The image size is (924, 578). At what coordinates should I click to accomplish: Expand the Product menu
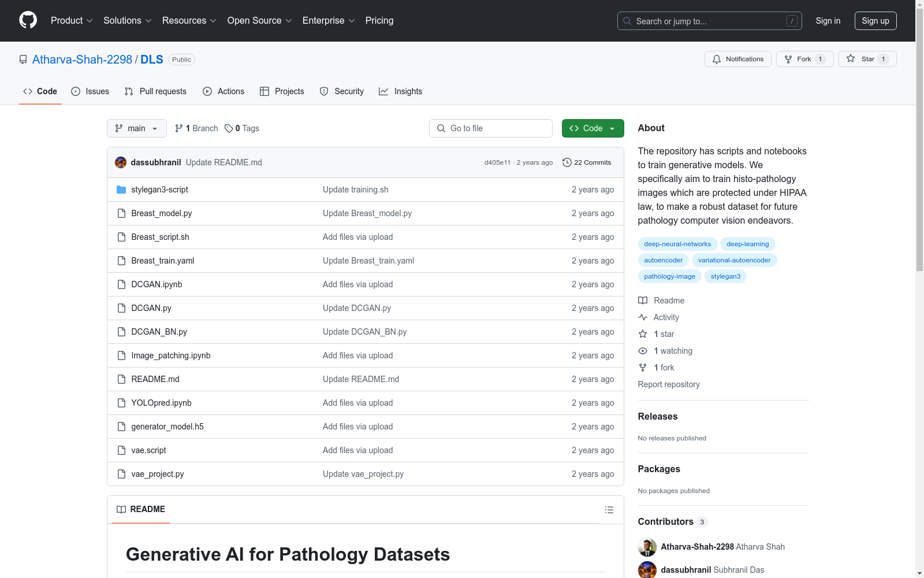pos(72,20)
